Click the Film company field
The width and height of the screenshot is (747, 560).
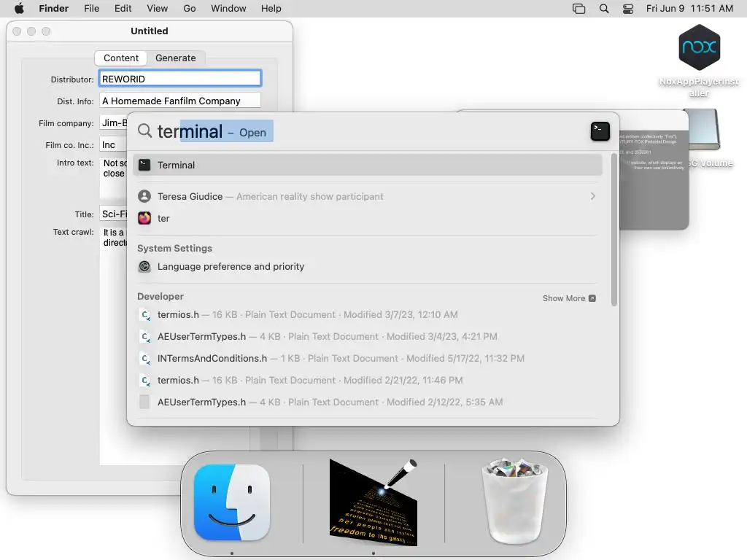(x=113, y=122)
